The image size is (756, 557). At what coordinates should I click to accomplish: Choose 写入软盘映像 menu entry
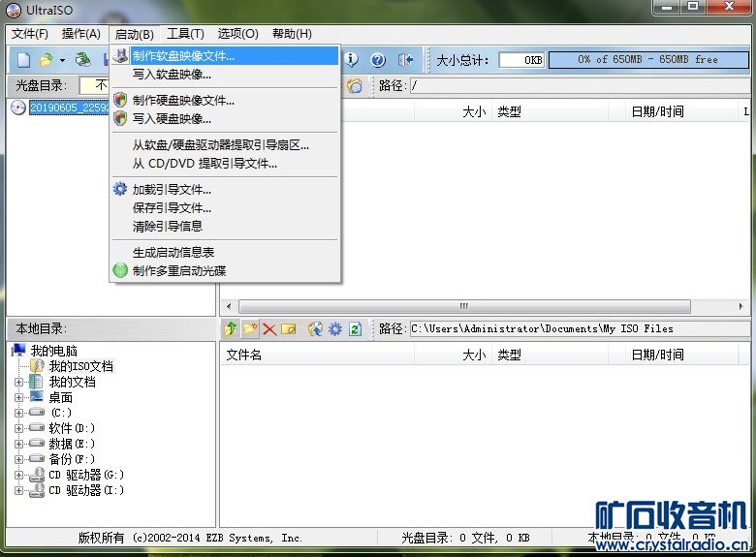click(x=225, y=75)
